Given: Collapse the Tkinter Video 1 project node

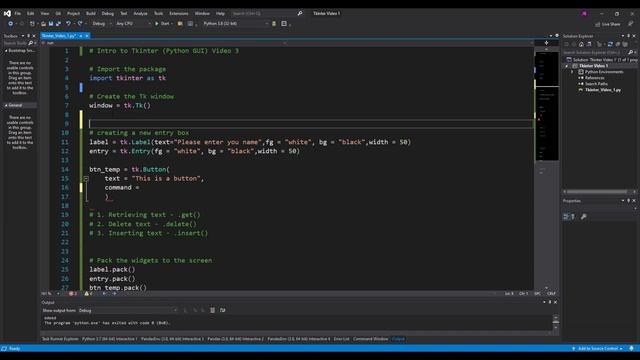Looking at the screenshot, I should coord(567,66).
